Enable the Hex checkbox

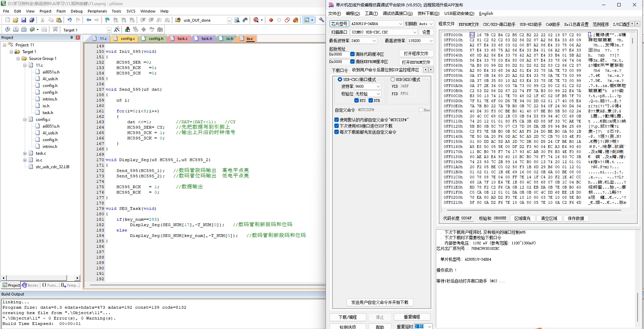coord(421,110)
